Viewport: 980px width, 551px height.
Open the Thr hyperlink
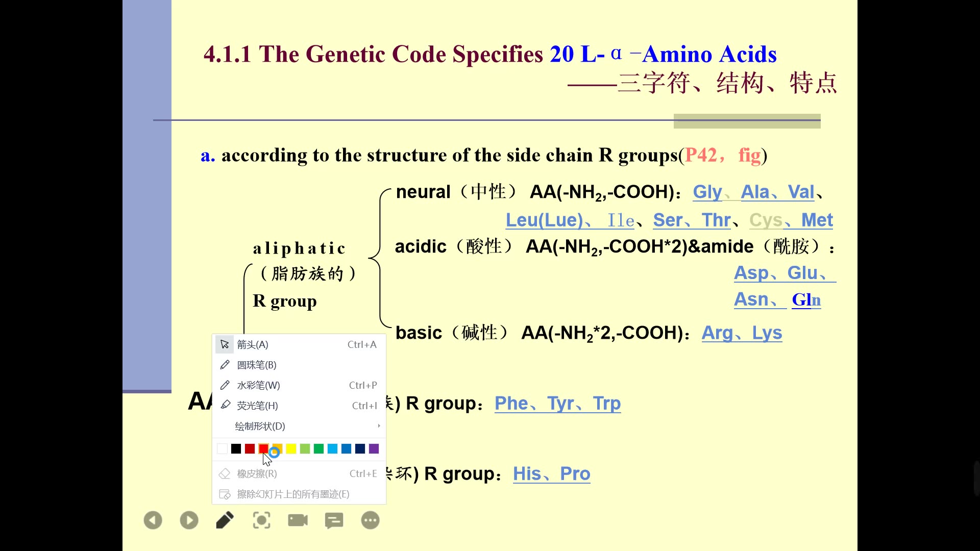[716, 220]
